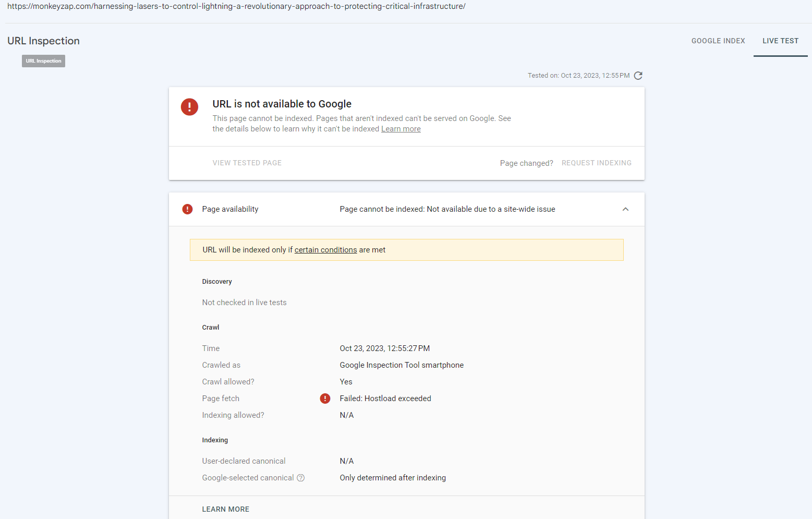Click the URL Inspection page heading

click(x=43, y=41)
